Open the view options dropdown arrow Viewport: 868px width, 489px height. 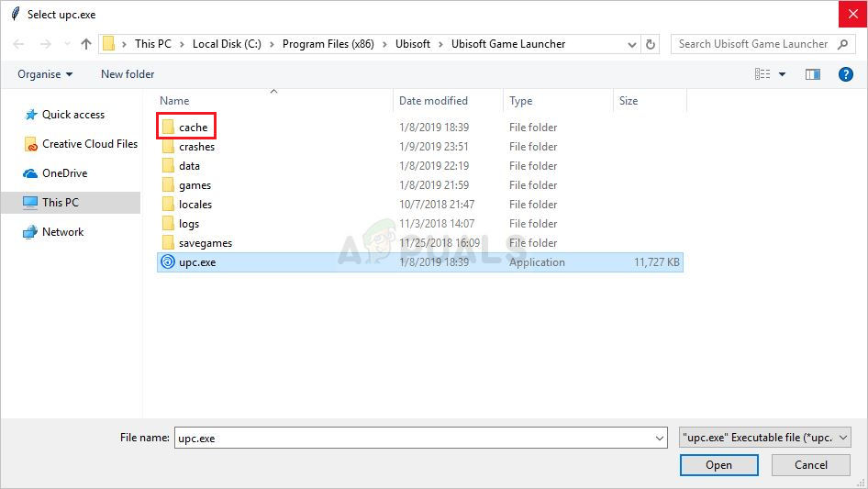[x=782, y=74]
